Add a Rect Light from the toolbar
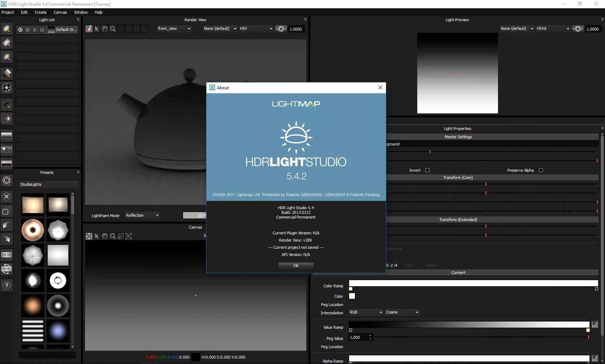 point(6,43)
